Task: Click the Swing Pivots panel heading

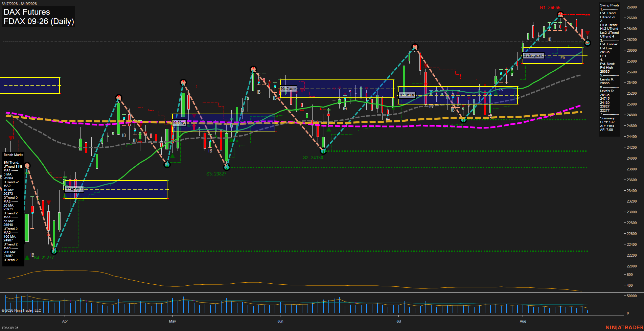Action: click(x=610, y=5)
